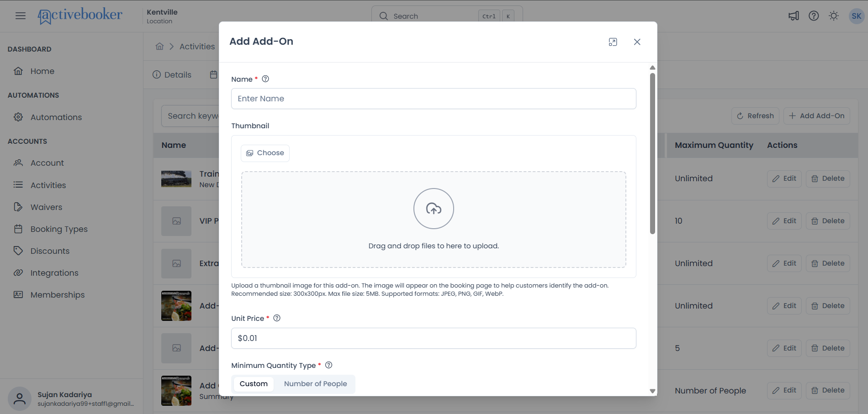Click the Integrations link icon
The height and width of the screenshot is (414, 868).
pyautogui.click(x=18, y=273)
